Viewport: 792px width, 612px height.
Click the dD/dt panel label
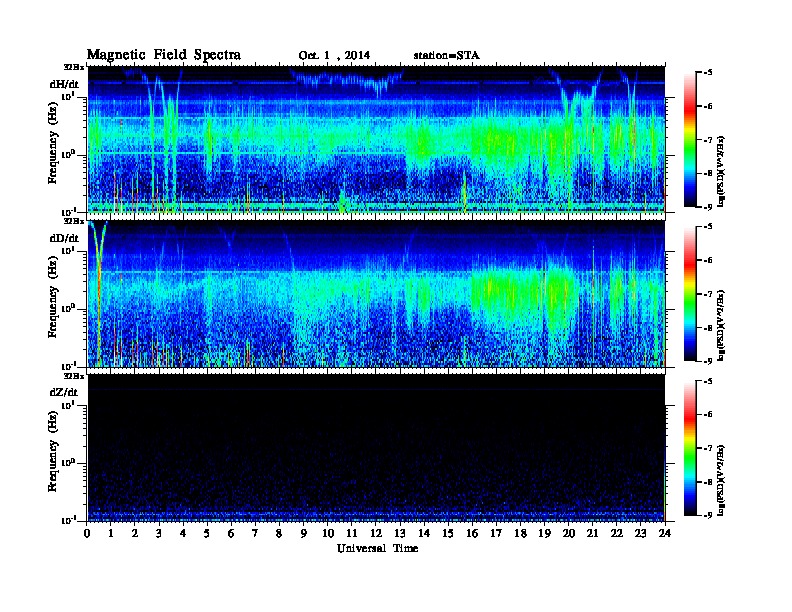[x=64, y=238]
